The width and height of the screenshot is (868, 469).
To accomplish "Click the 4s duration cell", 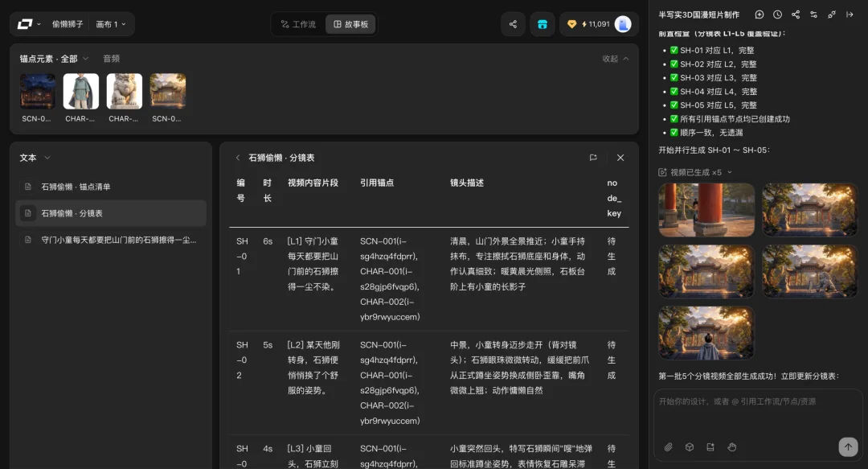I will 268,449.
